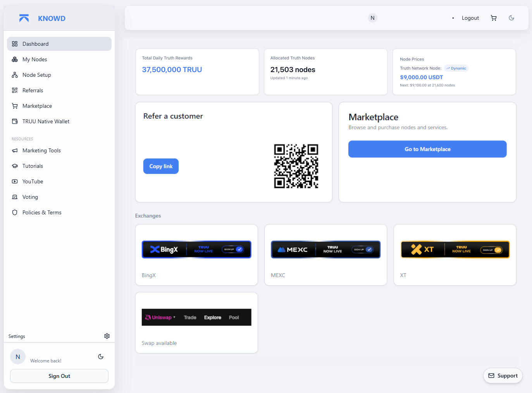Click the MEXC caption under banner
The image size is (532, 393).
point(278,275)
